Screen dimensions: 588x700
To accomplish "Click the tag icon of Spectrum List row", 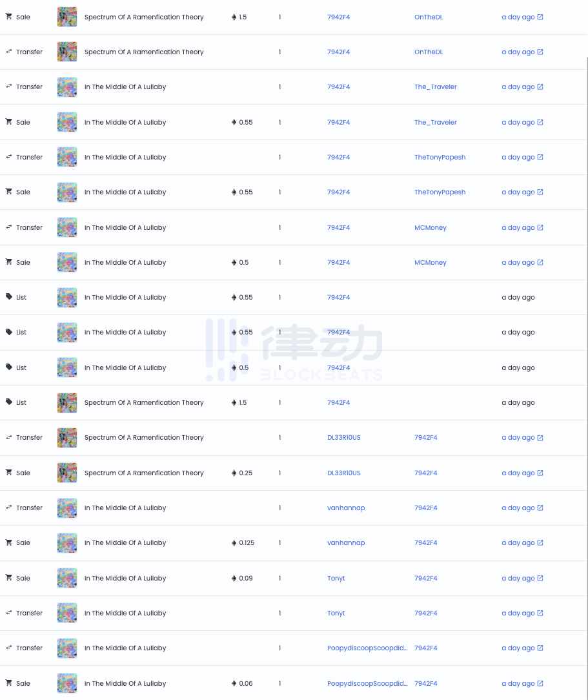I will click(8, 402).
